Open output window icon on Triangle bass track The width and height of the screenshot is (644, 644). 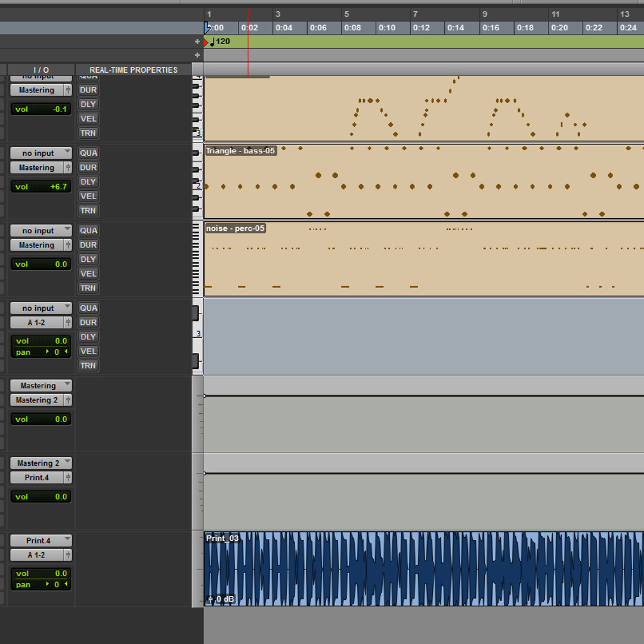[x=68, y=168]
